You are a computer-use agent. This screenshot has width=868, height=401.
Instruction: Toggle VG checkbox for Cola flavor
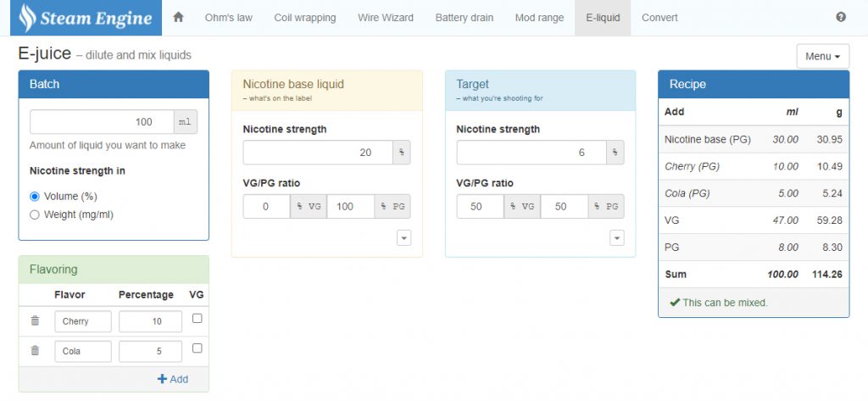tap(198, 348)
